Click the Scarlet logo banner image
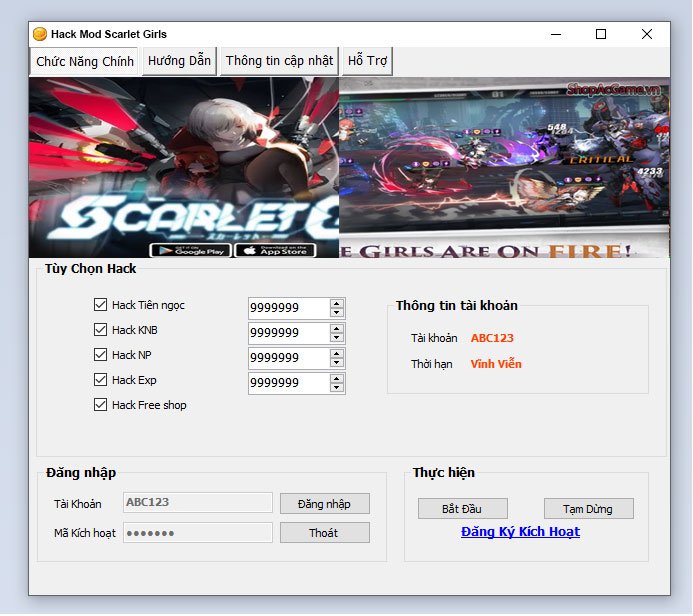 pyautogui.click(x=184, y=167)
